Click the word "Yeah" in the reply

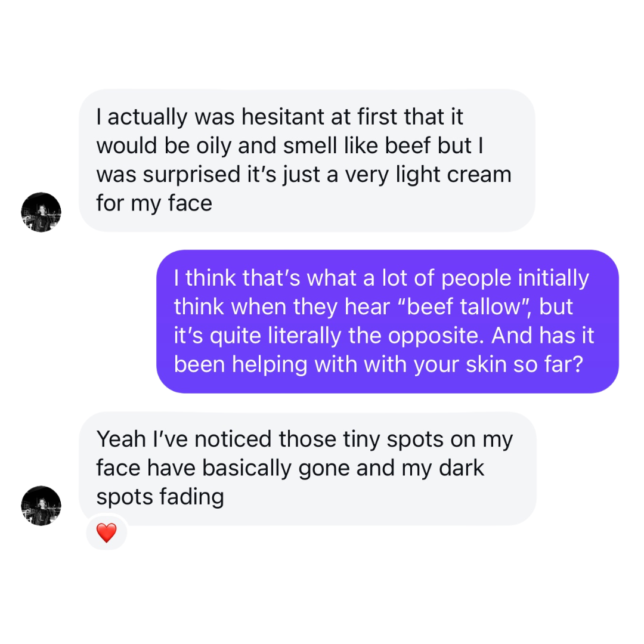121,439
